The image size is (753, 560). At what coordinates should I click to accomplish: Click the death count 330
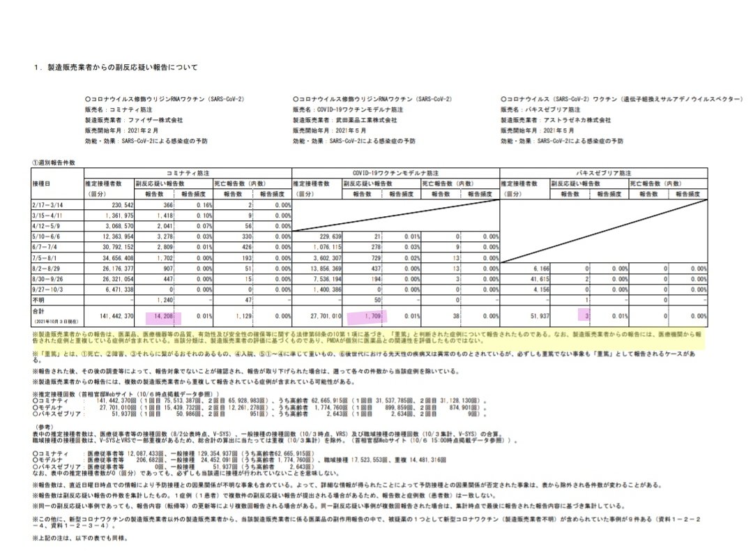point(247,236)
